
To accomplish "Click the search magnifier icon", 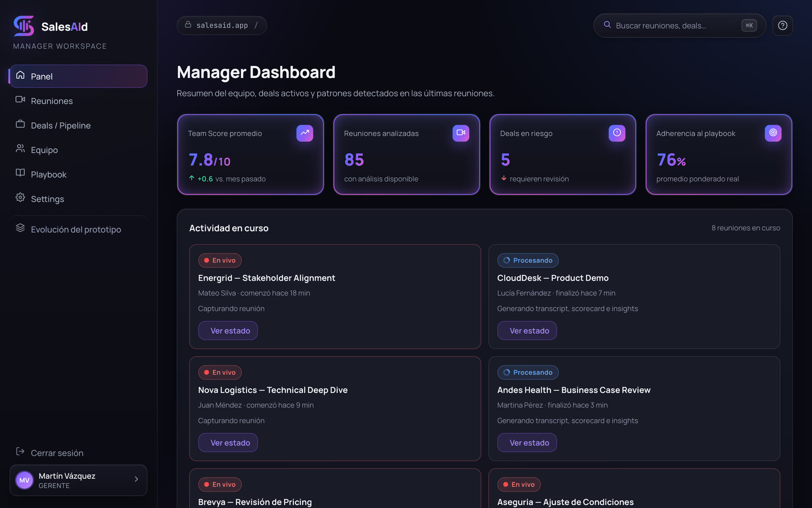I will tap(607, 24).
